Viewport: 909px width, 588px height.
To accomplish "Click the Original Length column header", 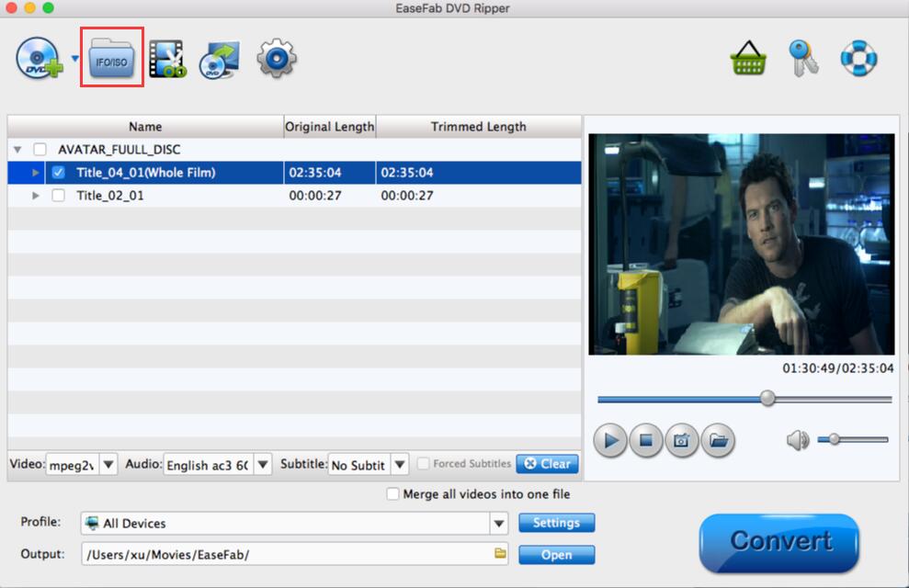I will (x=329, y=127).
